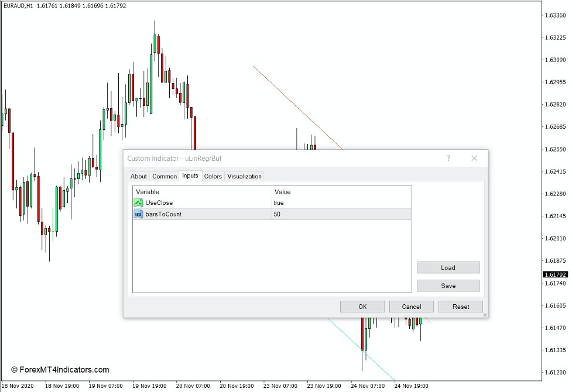572x392 pixels.
Task: Click the UseClose boolean type icon
Action: tap(137, 202)
